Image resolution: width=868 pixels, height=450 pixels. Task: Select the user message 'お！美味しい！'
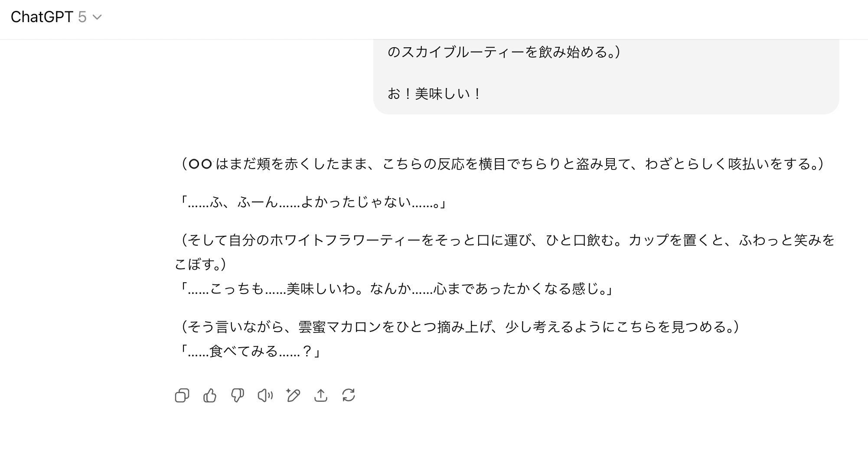pos(434,94)
